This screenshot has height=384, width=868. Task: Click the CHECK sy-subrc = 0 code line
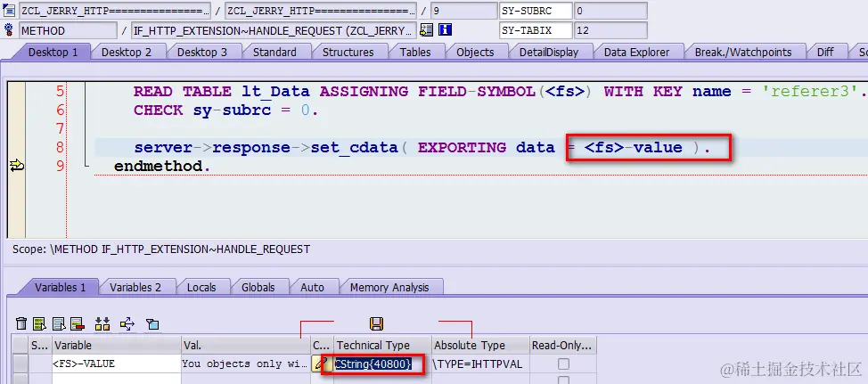(x=225, y=110)
